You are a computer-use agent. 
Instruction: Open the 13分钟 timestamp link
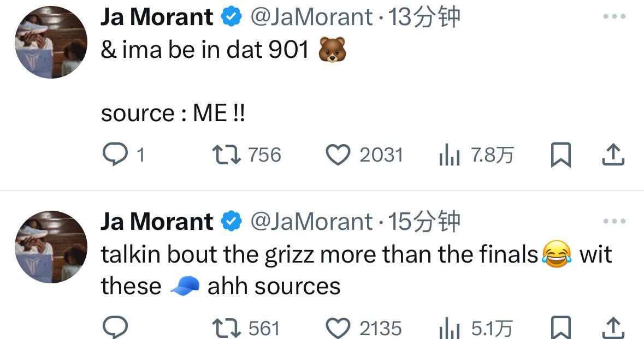[424, 17]
